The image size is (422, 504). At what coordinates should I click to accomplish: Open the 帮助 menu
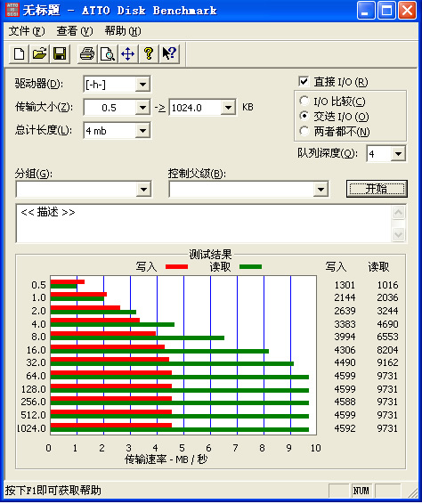tap(123, 31)
